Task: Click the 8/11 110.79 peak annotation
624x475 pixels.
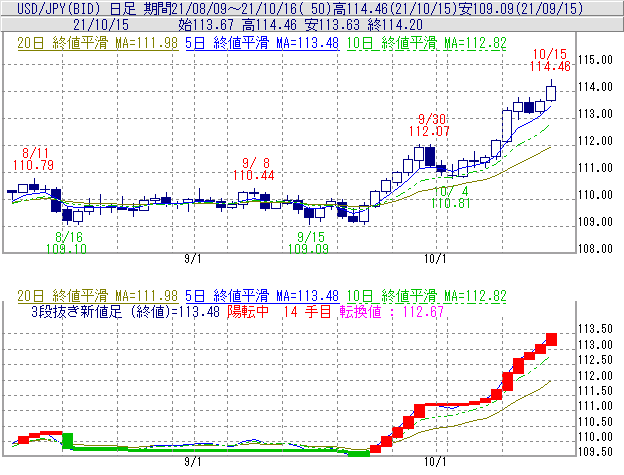Action: [33, 159]
